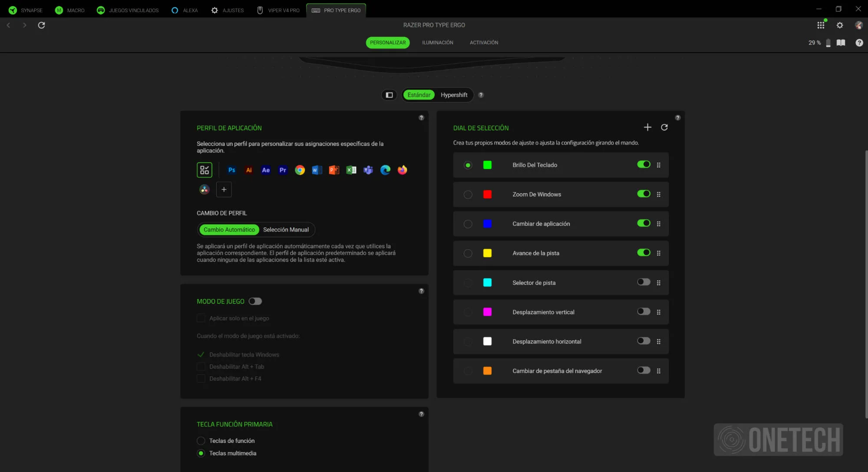The image size is (868, 472).
Task: Check Aplicar solo en el juego
Action: [201, 318]
